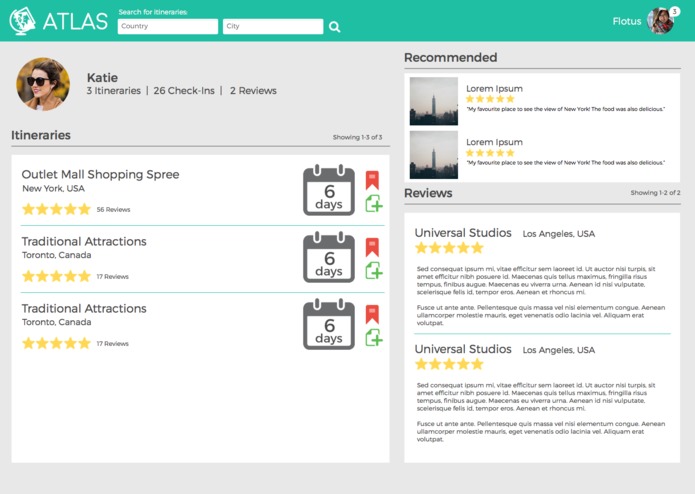Bookmark the second Traditional Attractions itinerary
Image resolution: width=695 pixels, height=494 pixels.
tap(372, 315)
